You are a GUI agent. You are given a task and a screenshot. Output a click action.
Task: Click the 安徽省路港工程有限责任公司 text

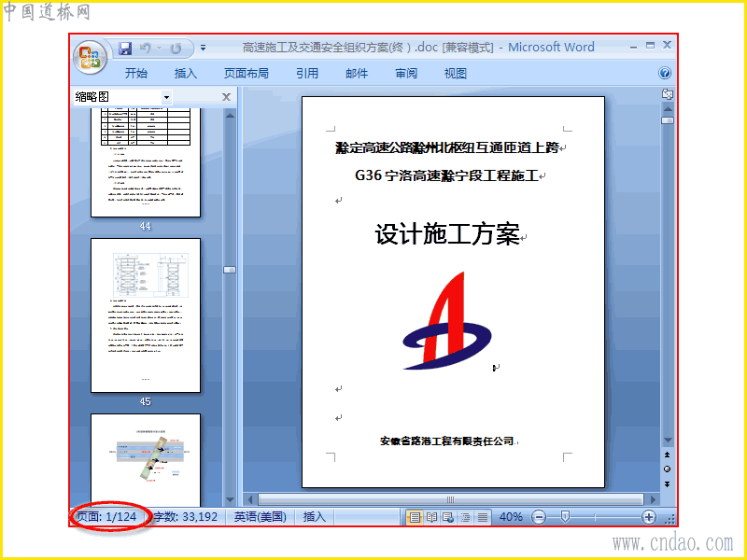pos(447,441)
